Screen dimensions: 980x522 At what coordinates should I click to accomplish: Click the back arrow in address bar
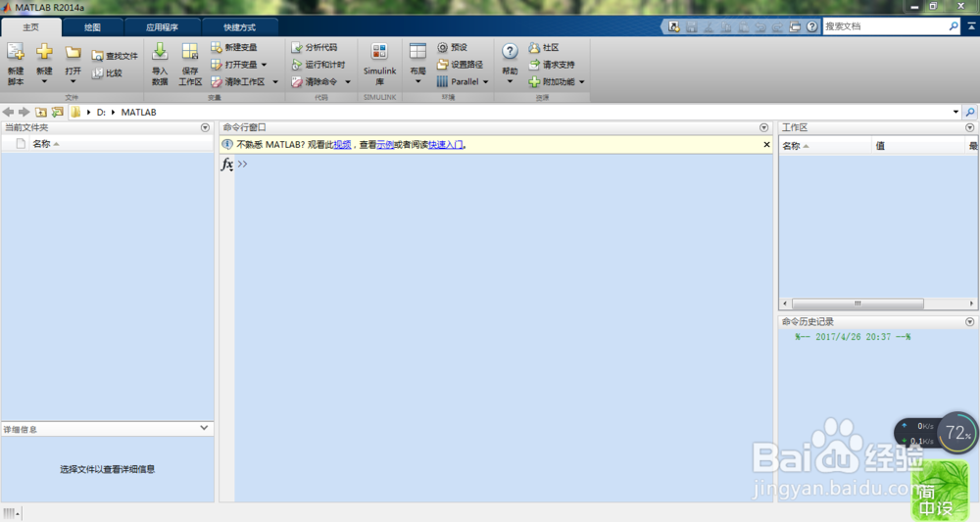pyautogui.click(x=8, y=112)
